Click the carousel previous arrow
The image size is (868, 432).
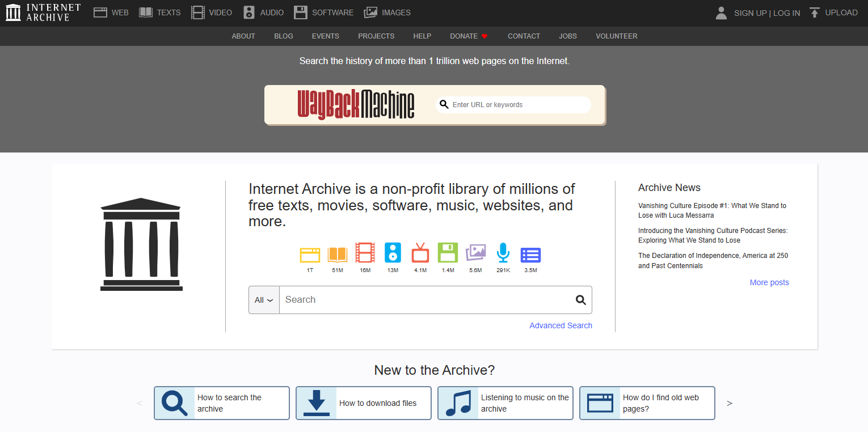click(140, 404)
